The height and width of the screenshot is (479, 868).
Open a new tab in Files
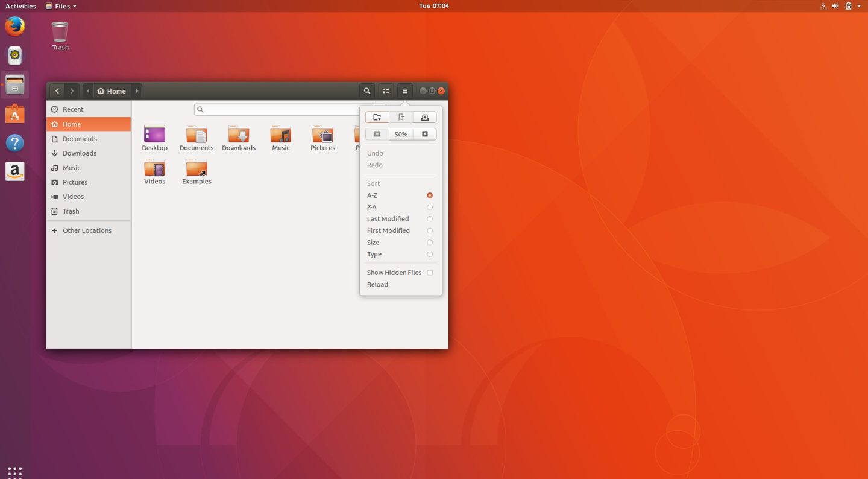[424, 117]
